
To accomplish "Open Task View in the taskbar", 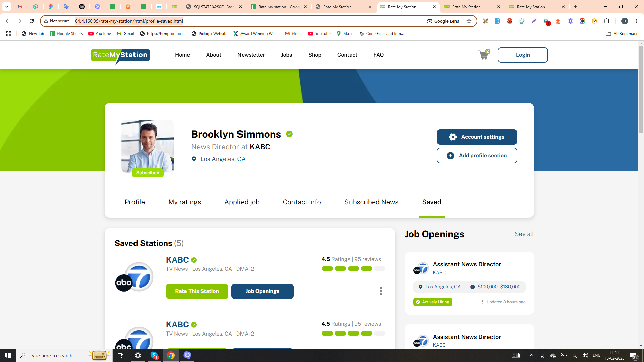I will coord(121,355).
